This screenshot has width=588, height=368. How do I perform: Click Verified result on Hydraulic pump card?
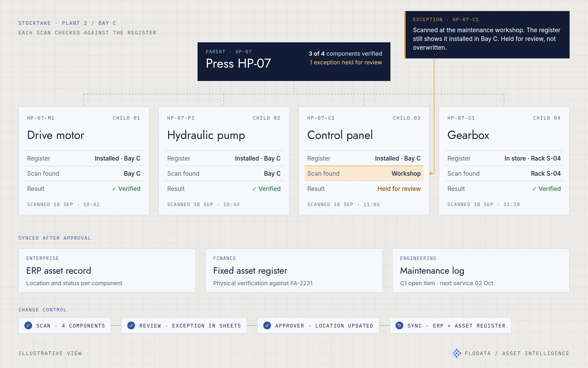pyautogui.click(x=266, y=189)
